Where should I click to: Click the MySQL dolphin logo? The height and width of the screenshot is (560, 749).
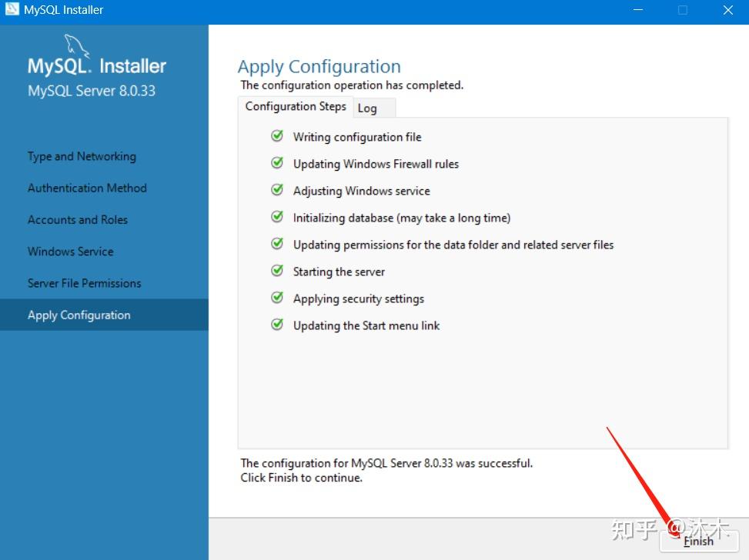(x=76, y=46)
